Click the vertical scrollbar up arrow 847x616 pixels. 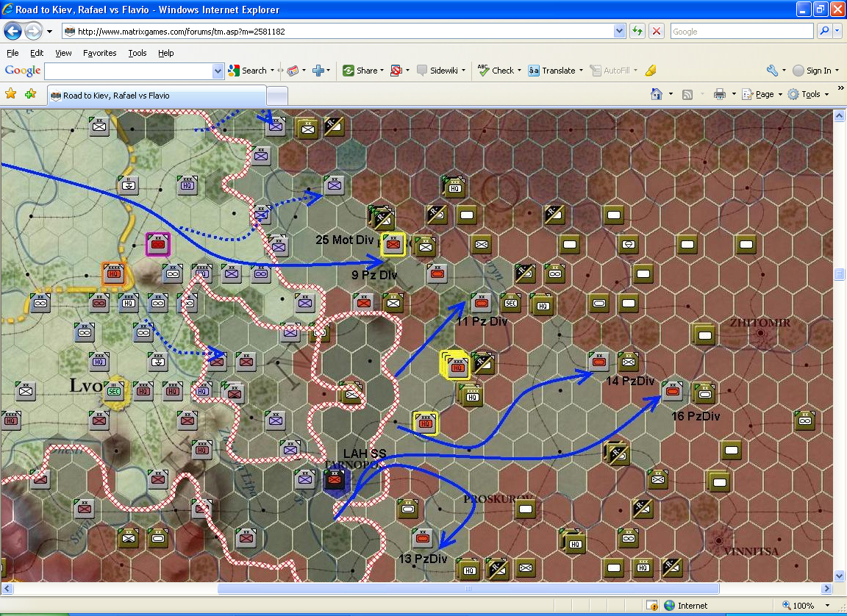coord(839,115)
